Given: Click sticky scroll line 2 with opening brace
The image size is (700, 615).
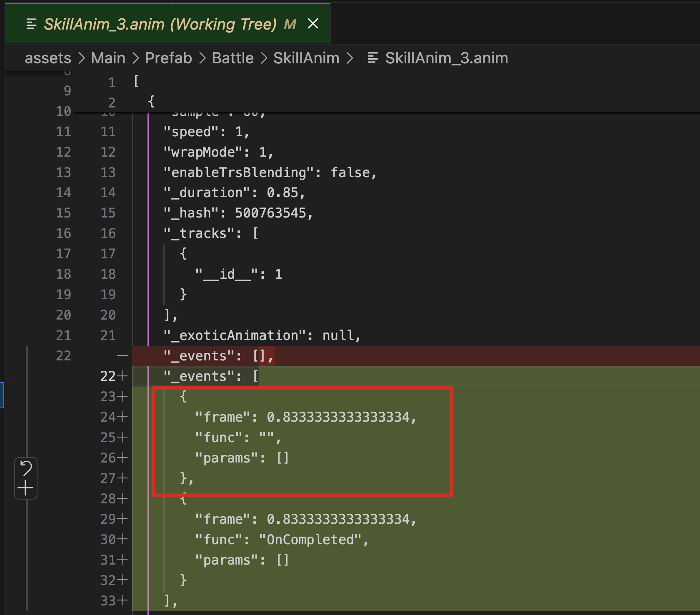Looking at the screenshot, I should (x=151, y=102).
